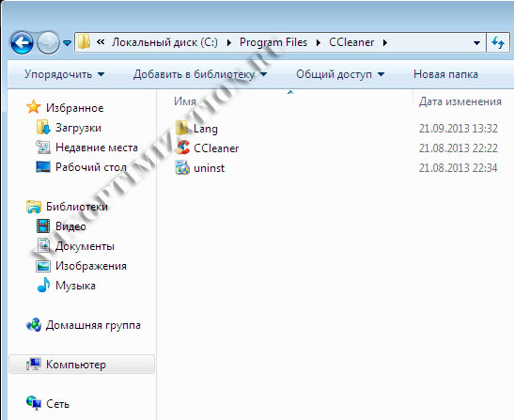Open the Упорядочить menu

click(x=64, y=74)
